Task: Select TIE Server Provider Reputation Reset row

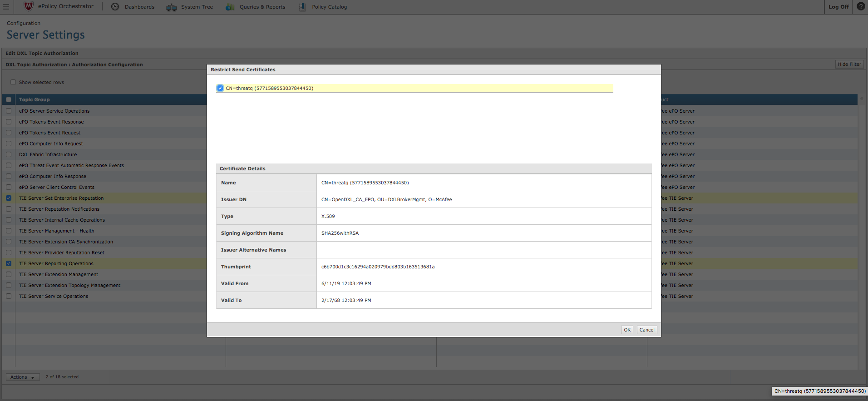Action: coord(62,252)
